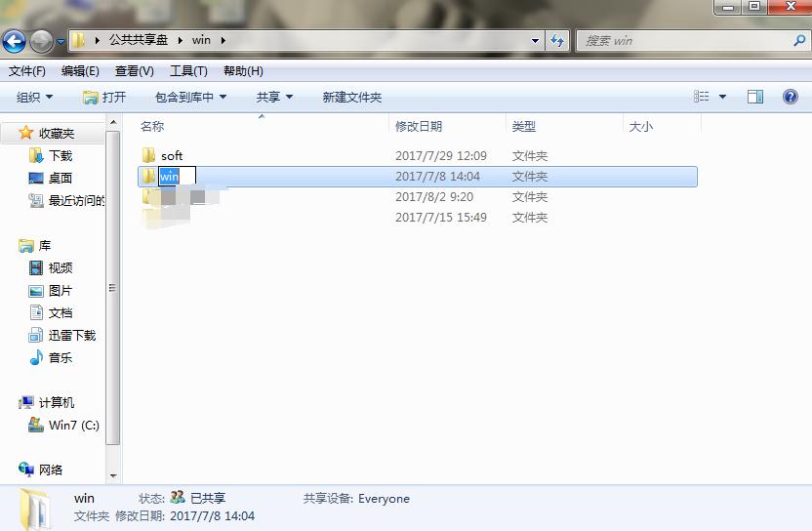Click the search magnifier icon
This screenshot has width=812, height=531.
pos(799,40)
